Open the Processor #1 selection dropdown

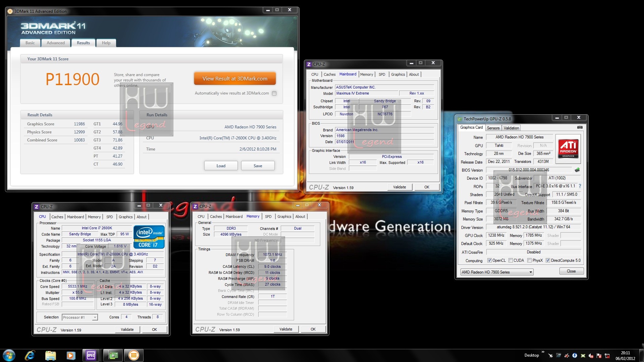(x=80, y=317)
